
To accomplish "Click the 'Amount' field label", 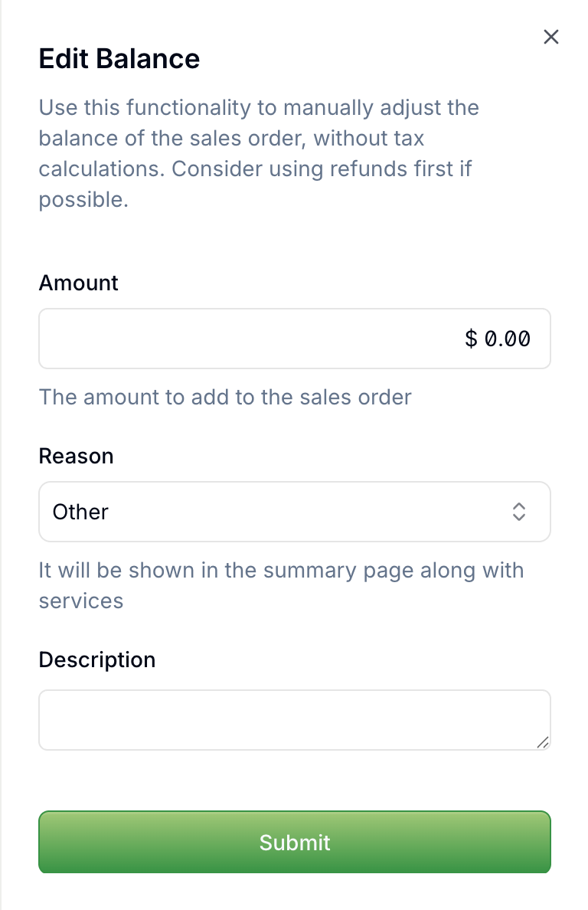I will click(78, 283).
